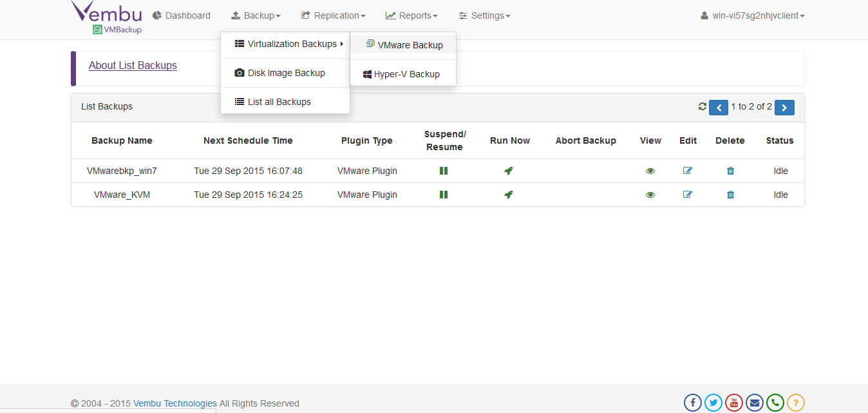Edit the VMware_KVM backup
Image resolution: width=868 pixels, height=413 pixels.
pyautogui.click(x=688, y=195)
